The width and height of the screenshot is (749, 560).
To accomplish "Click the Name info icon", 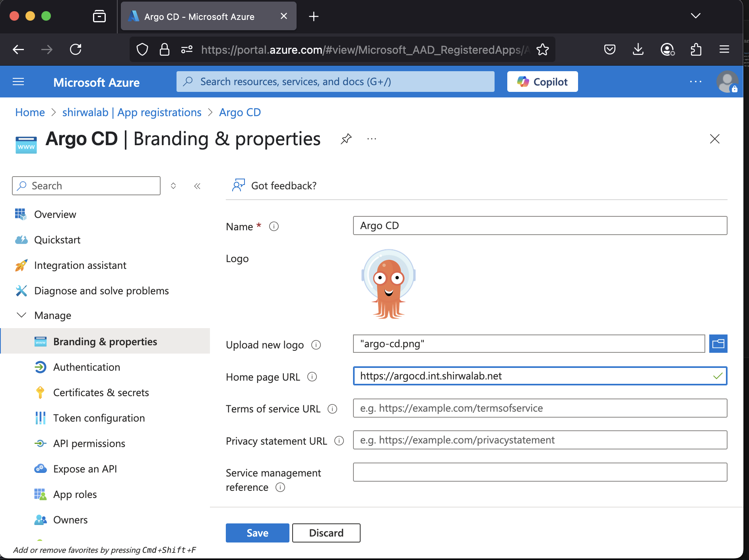I will point(274,226).
